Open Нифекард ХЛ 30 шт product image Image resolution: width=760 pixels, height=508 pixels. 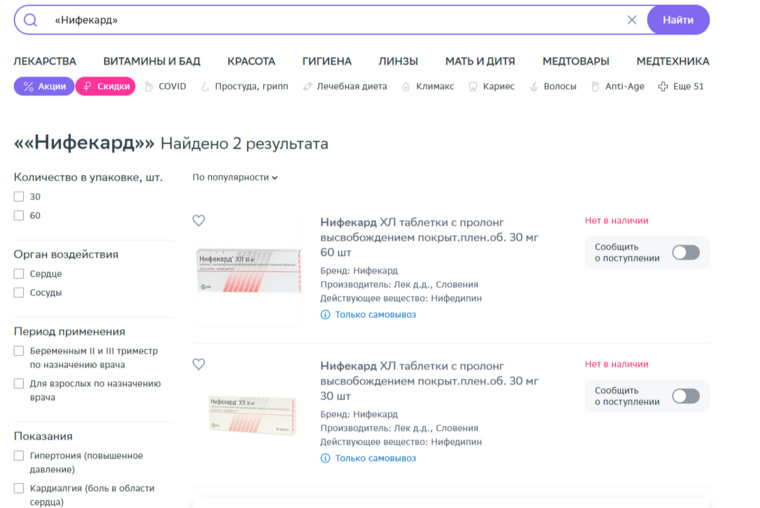click(x=253, y=414)
